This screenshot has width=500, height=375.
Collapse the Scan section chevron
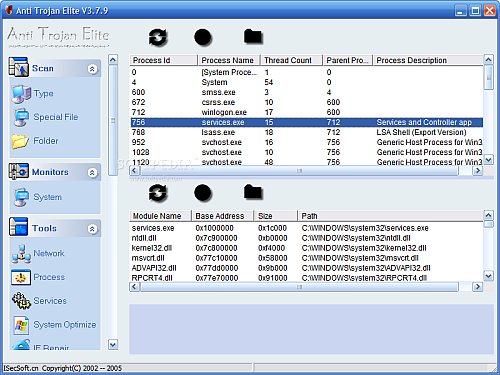coord(92,69)
